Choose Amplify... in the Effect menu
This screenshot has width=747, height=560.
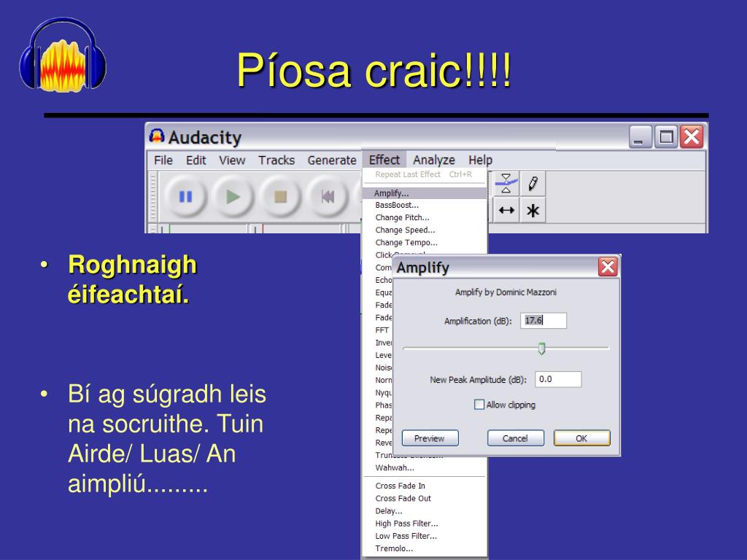[x=425, y=193]
